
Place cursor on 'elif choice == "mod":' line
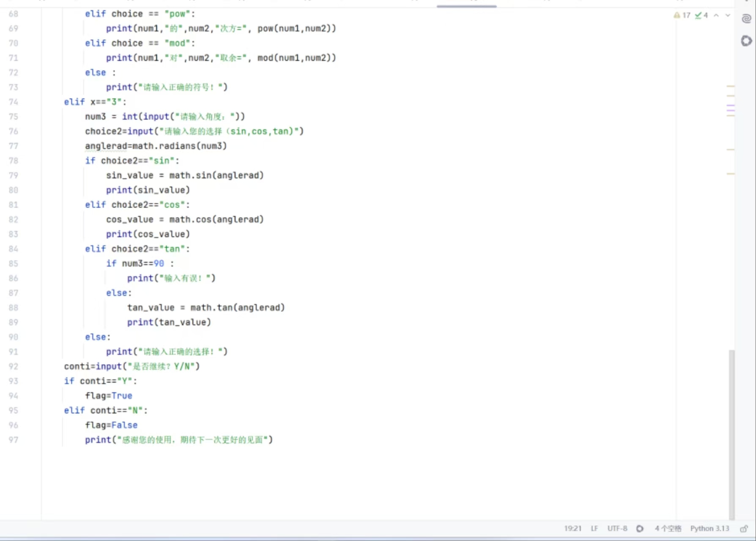point(140,43)
